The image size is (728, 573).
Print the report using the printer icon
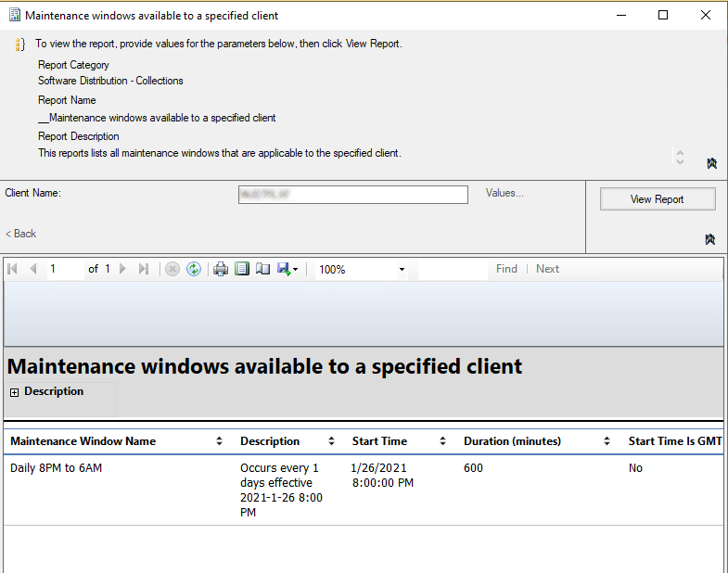tap(221, 269)
